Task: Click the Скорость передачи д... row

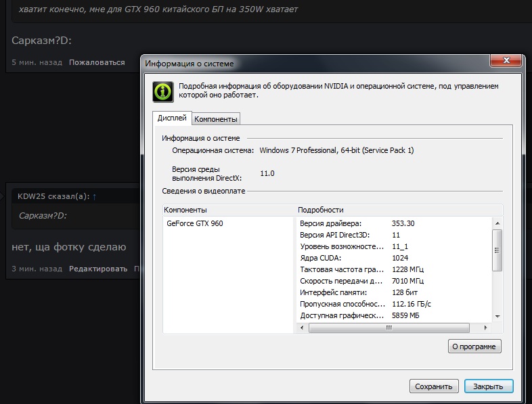Action: [x=394, y=282]
